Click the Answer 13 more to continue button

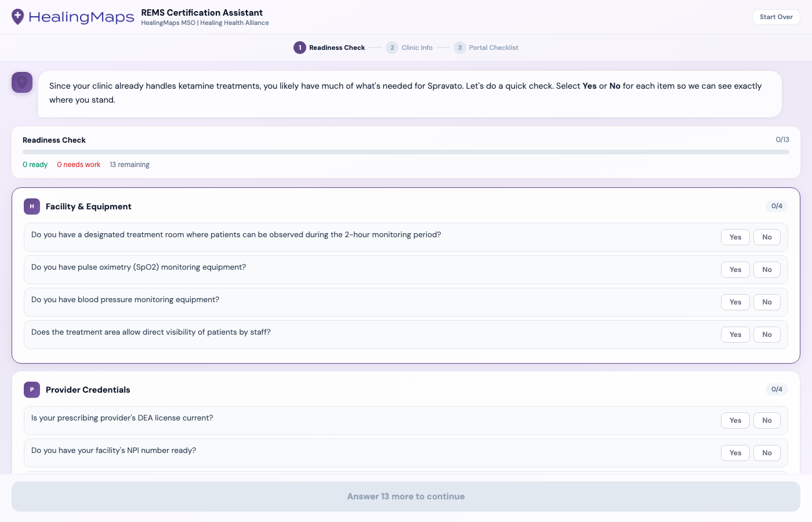tap(406, 496)
